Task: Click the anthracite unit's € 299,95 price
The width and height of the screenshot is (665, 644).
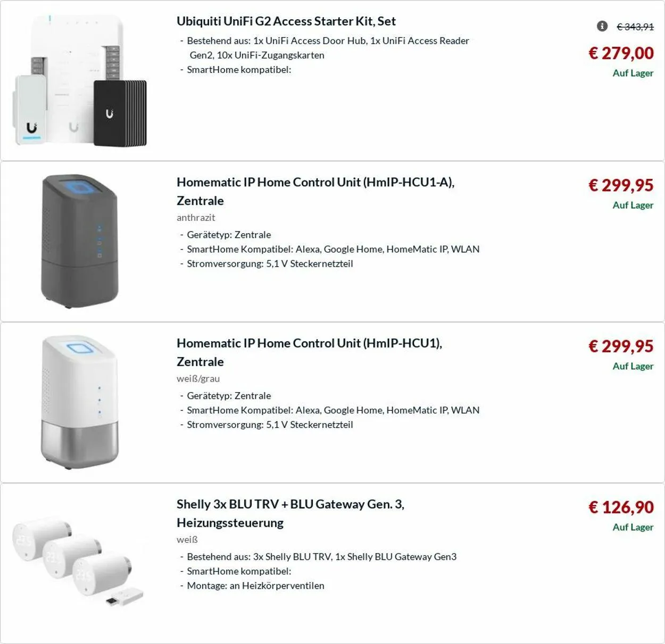Action: (x=621, y=185)
